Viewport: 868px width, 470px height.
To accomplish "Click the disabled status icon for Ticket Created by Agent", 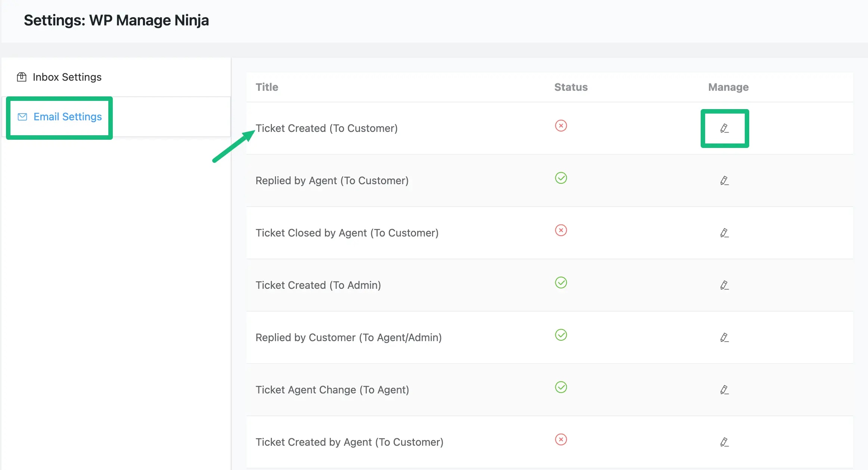I will pos(561,439).
